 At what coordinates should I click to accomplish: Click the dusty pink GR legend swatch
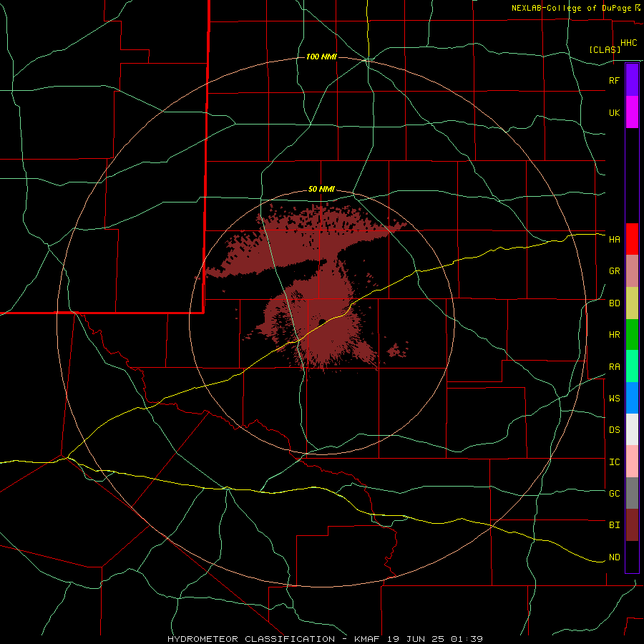632,271
